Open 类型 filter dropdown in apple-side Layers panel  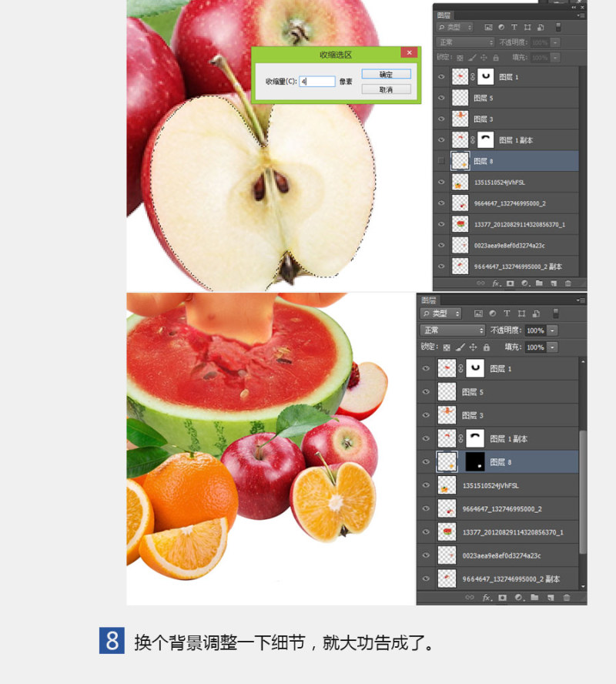[x=454, y=27]
